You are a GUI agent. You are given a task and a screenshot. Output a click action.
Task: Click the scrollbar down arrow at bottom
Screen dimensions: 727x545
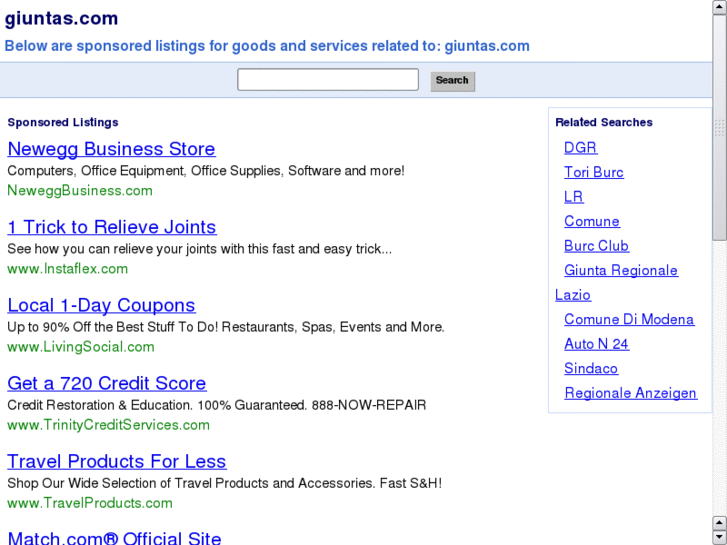(720, 537)
